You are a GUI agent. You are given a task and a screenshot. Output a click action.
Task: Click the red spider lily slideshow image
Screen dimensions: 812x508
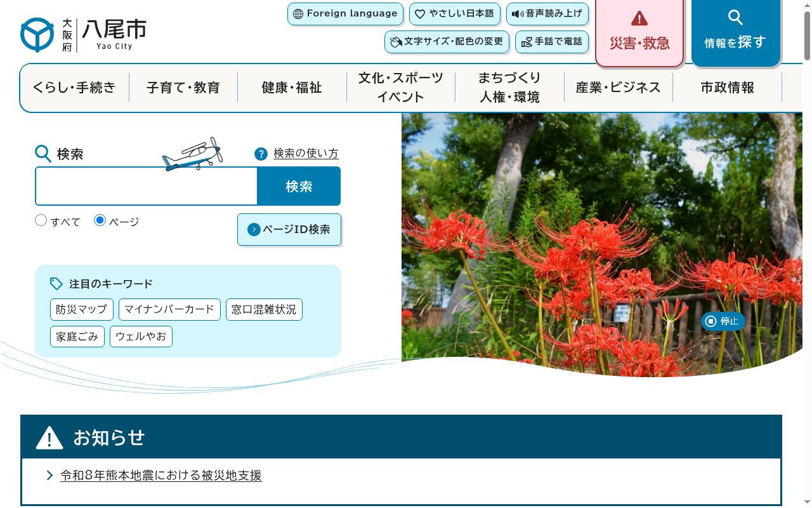pyautogui.click(x=601, y=244)
